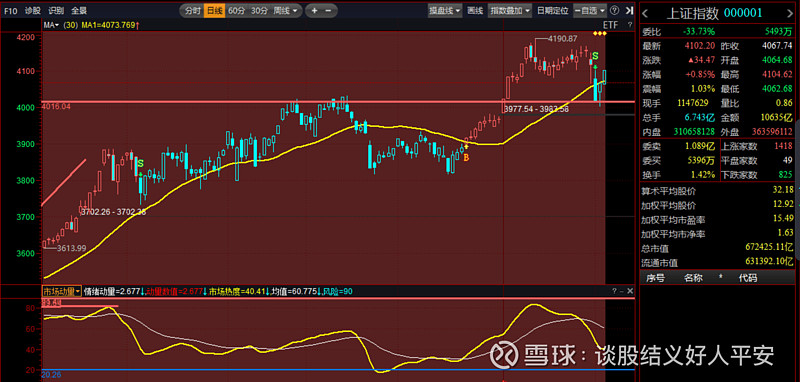Click the 20.26 blue level label
The height and width of the screenshot is (382, 800).
tap(51, 375)
